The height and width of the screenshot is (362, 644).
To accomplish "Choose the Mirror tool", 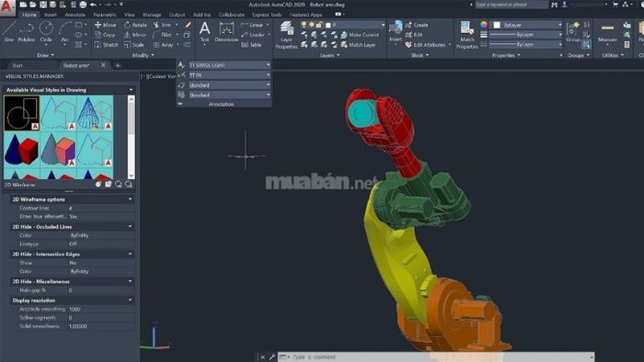I will [135, 35].
